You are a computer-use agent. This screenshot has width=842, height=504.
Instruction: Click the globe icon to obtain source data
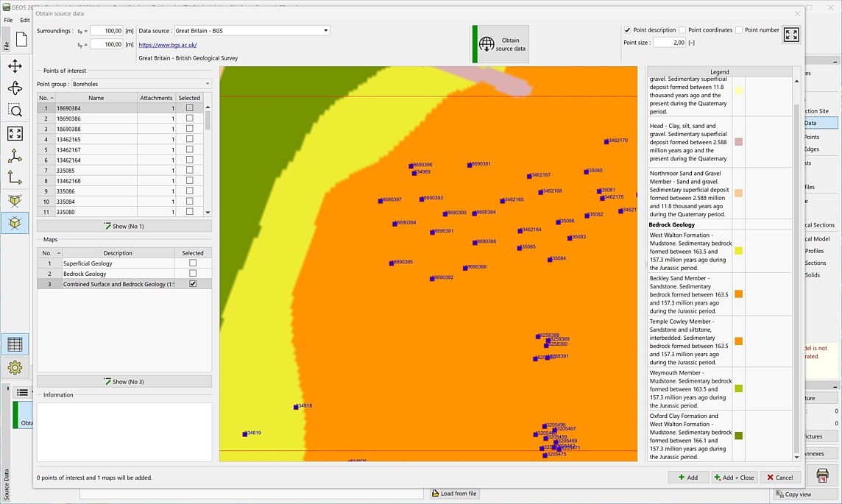[x=487, y=44]
